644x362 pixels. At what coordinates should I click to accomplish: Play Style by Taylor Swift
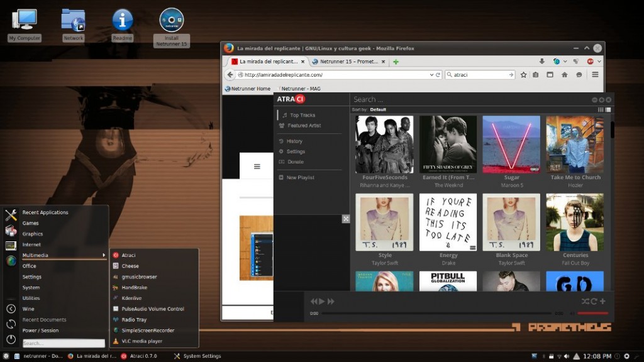click(x=384, y=222)
